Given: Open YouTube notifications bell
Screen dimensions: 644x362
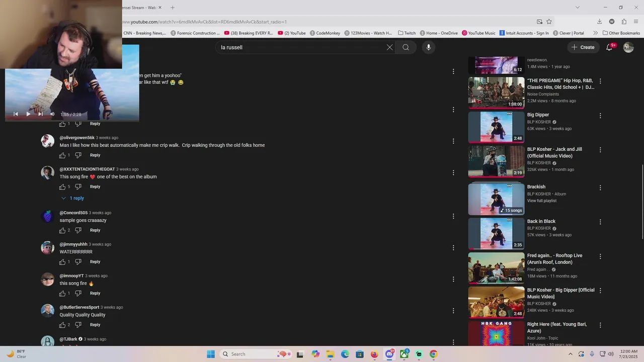Looking at the screenshot, I should (609, 47).
